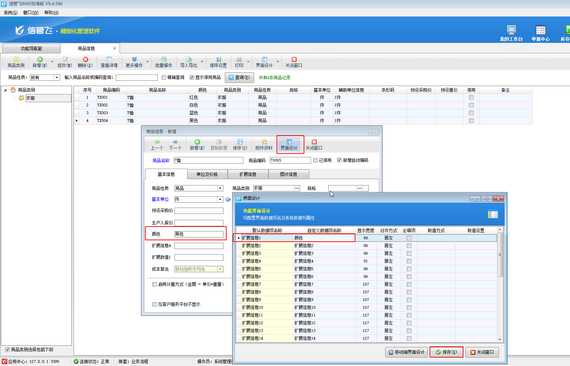Screen dimensions: 570x366
Task: Switch to the 单位及价格 tab
Action: coord(207,174)
